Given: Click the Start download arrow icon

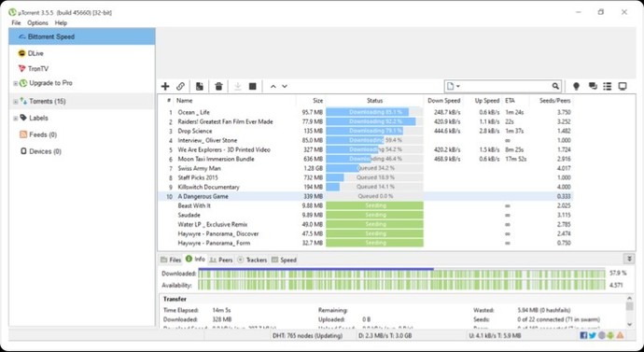Looking at the screenshot, I should pyautogui.click(x=237, y=86).
